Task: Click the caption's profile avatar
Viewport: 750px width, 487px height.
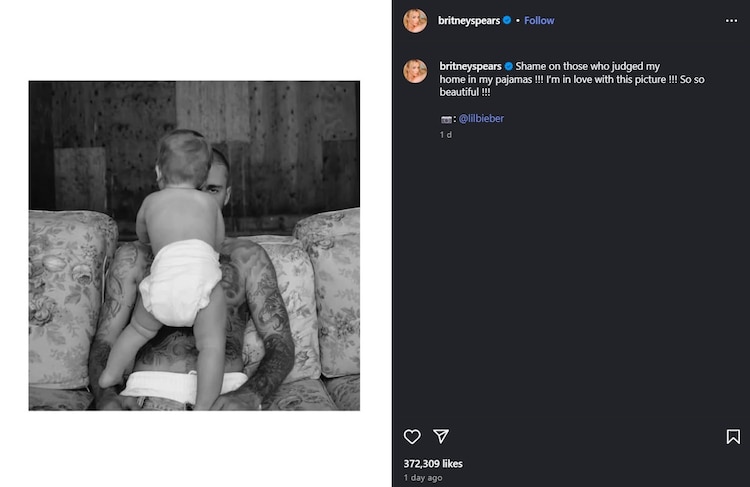Action: click(415, 71)
